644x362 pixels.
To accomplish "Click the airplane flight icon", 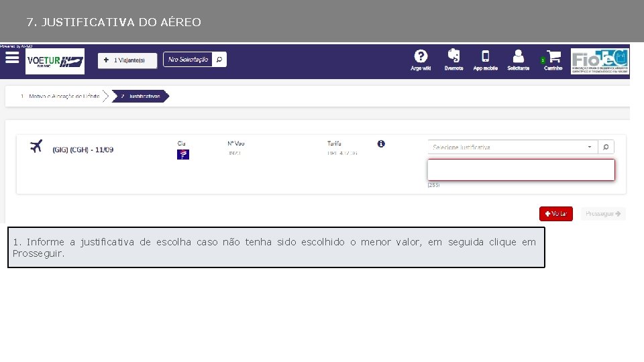I will tap(36, 146).
